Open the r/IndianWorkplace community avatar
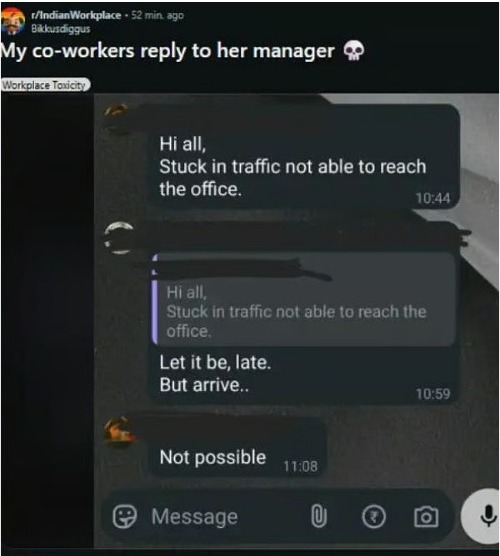This screenshot has height=556, width=500. 13,21
